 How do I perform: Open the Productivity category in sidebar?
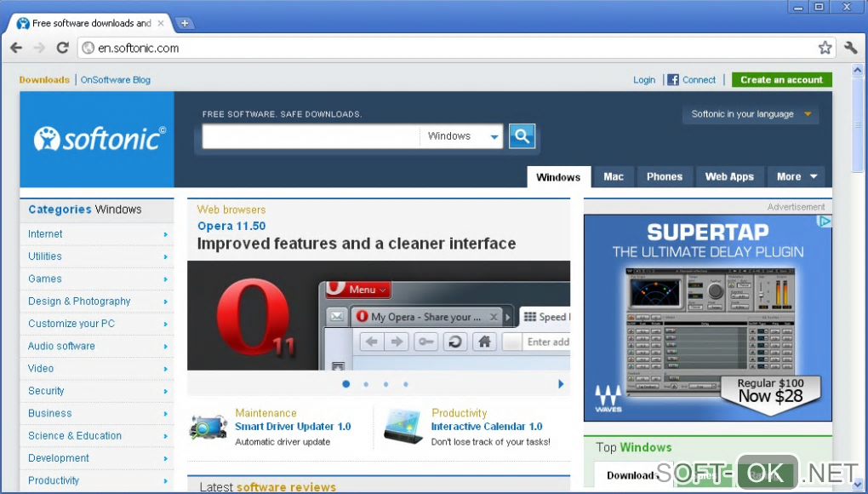(54, 480)
